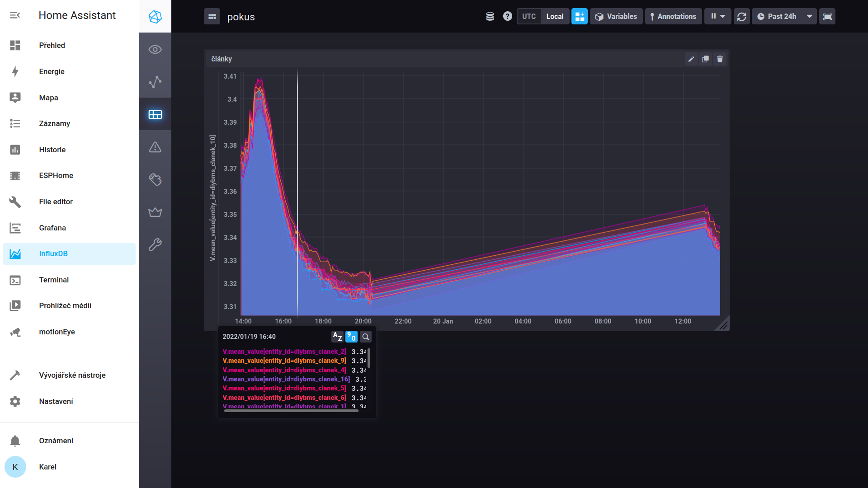Click the legend horizontal scrollbar

(291, 411)
